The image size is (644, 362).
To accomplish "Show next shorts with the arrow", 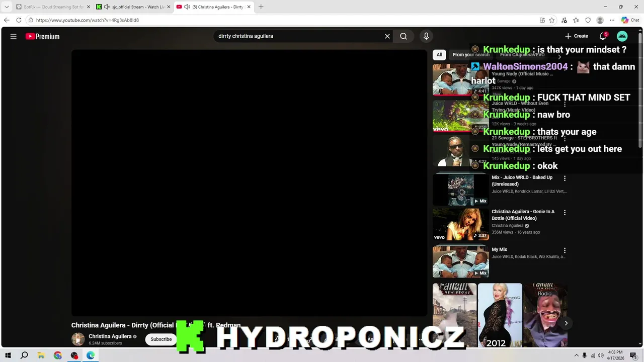I will pyautogui.click(x=566, y=323).
